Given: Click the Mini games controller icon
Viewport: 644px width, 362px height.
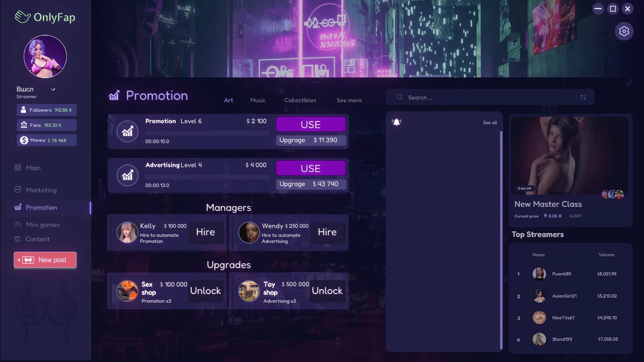Looking at the screenshot, I should (18, 224).
